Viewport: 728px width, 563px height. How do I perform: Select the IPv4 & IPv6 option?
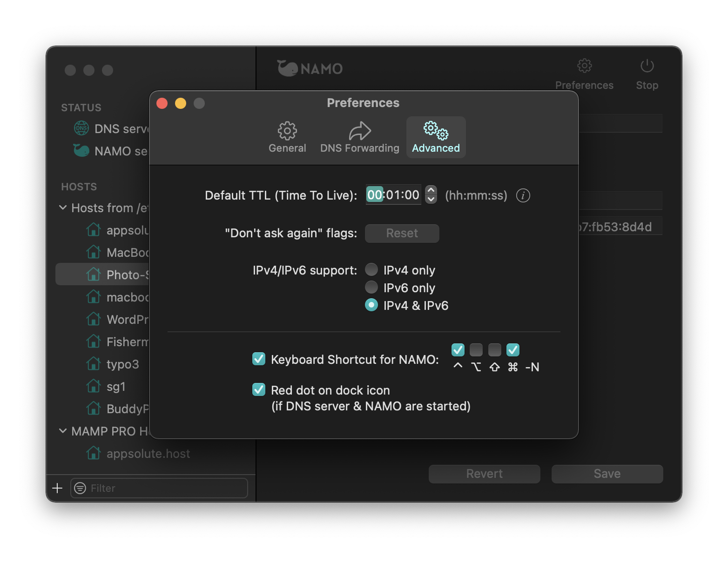[x=371, y=305]
